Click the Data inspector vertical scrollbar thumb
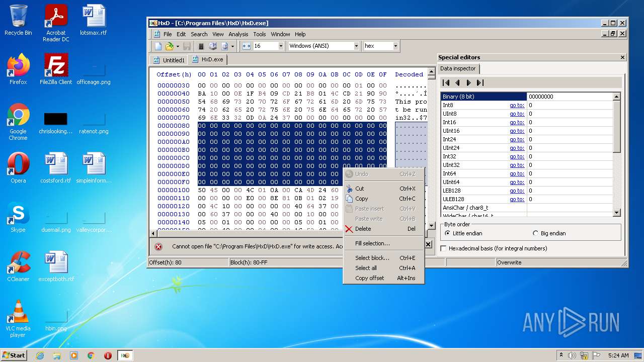The image size is (644, 362). click(x=617, y=126)
